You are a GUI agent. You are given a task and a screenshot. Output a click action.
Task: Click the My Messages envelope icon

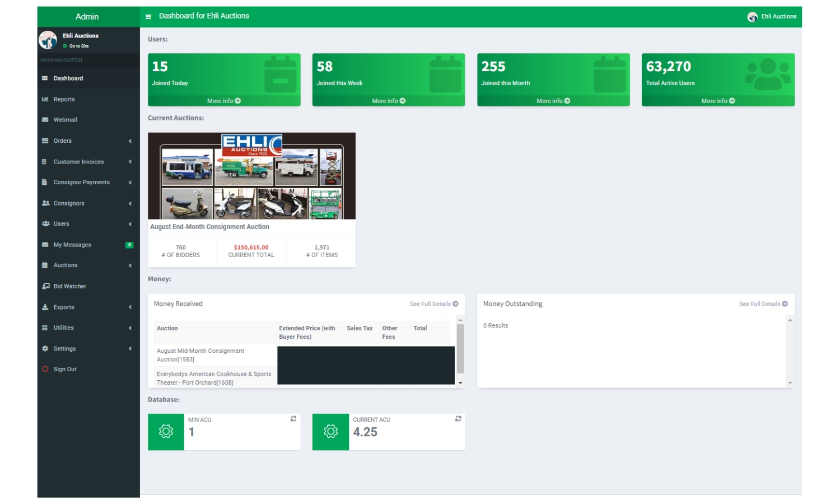45,245
